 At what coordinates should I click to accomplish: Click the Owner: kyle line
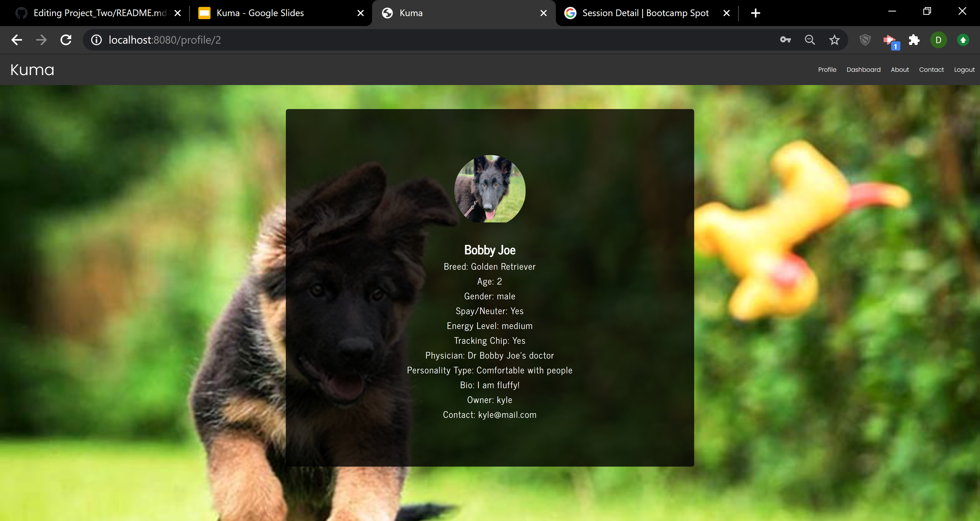490,400
